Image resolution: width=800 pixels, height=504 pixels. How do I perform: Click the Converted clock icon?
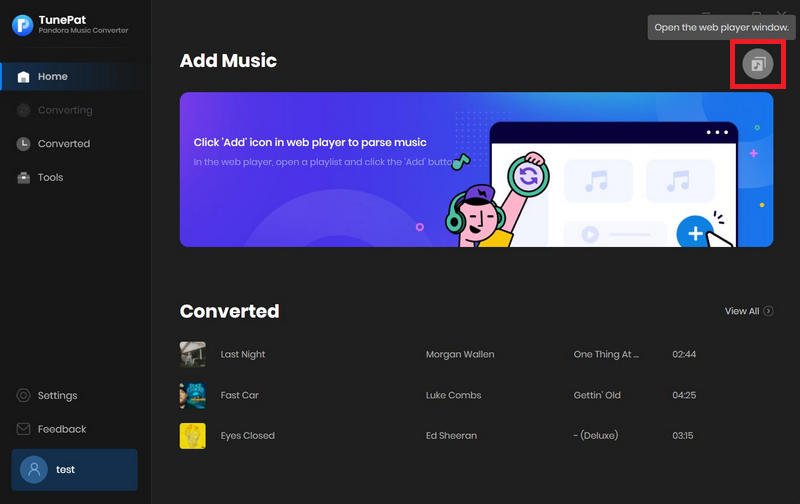click(x=23, y=144)
